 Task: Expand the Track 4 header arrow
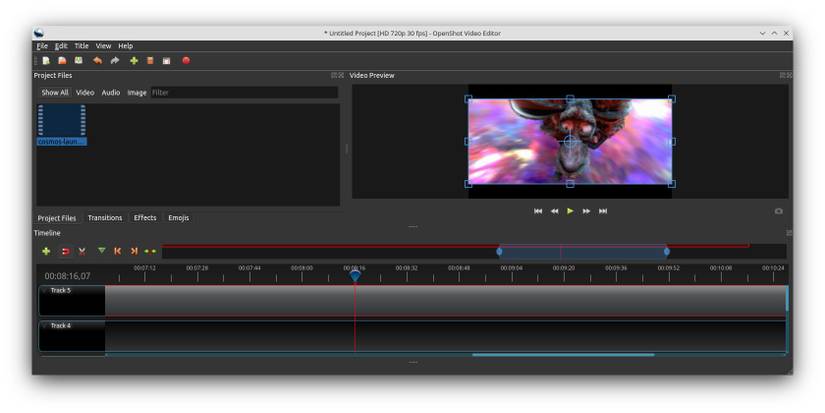[45, 325]
